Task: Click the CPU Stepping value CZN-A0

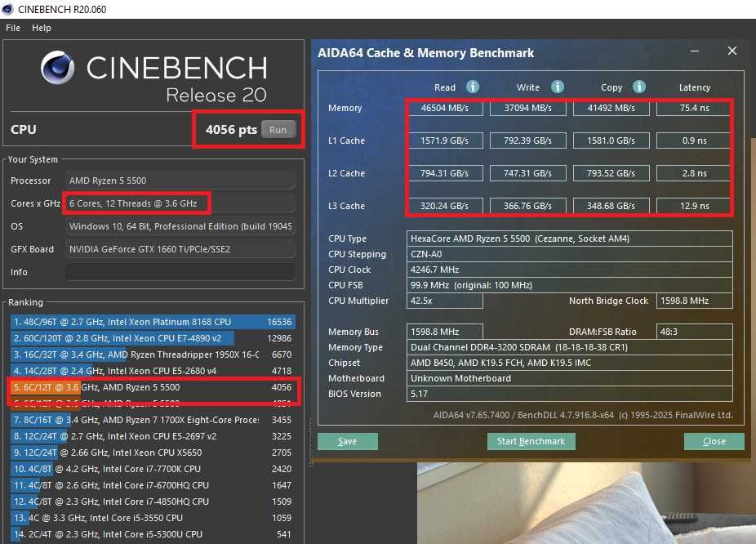Action: tap(570, 254)
